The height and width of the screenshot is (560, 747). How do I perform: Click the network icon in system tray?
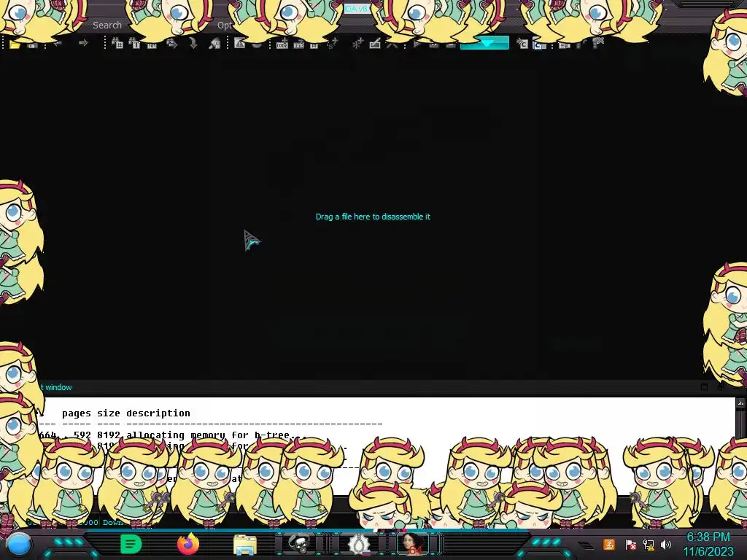point(649,544)
